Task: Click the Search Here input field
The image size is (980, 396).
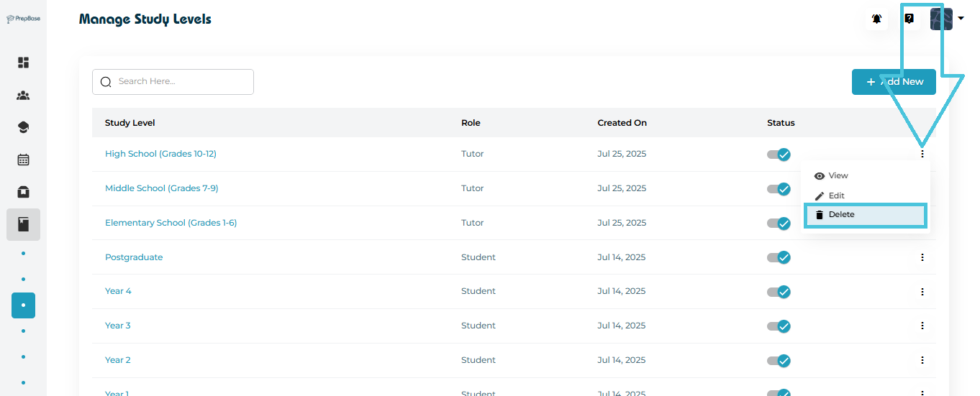Action: [181, 82]
